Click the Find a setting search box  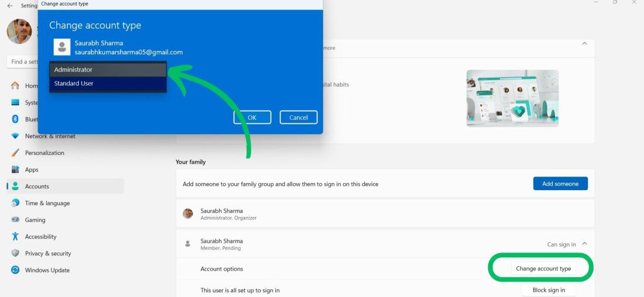23,62
